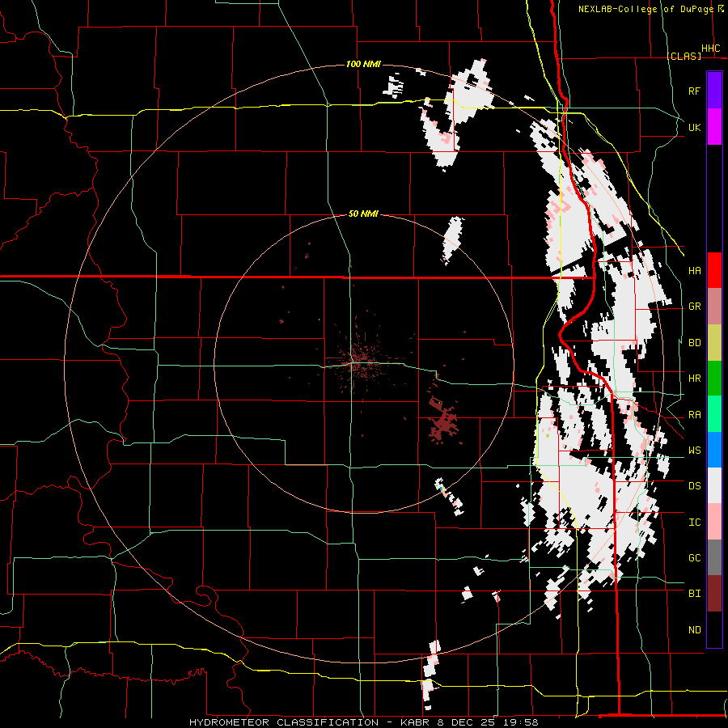
Task: Click the 'ND' legend label
Action: (694, 630)
